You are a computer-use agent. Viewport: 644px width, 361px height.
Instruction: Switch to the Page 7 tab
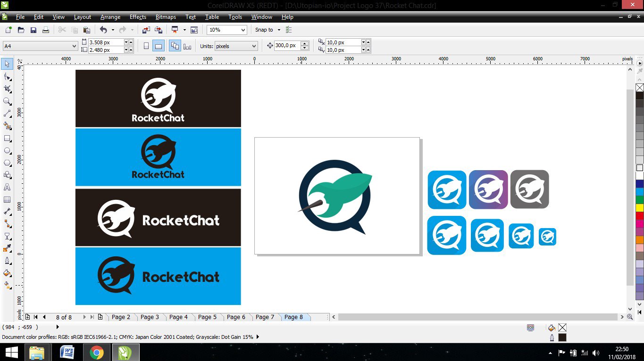click(265, 317)
